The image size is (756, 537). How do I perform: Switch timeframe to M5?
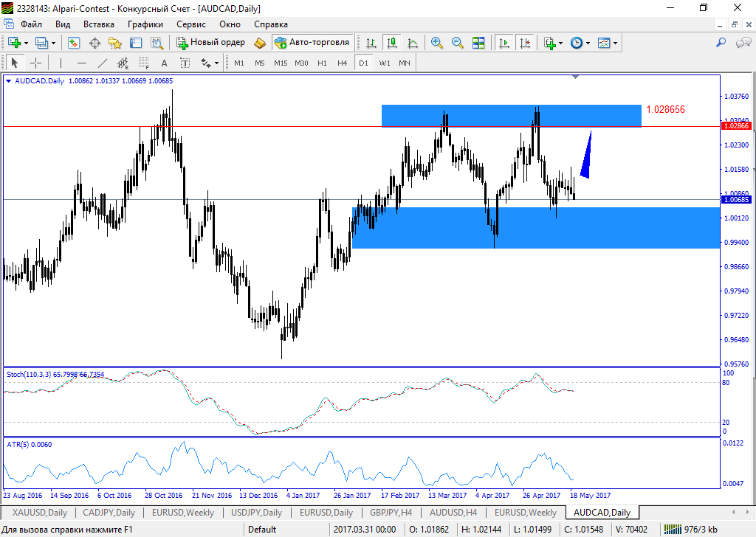tap(260, 63)
